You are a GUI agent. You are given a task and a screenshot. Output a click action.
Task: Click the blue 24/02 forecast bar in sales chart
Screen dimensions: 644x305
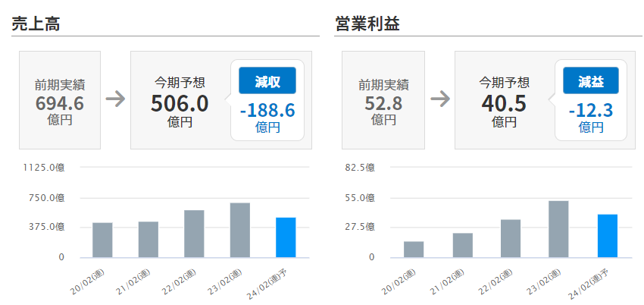[x=286, y=237]
